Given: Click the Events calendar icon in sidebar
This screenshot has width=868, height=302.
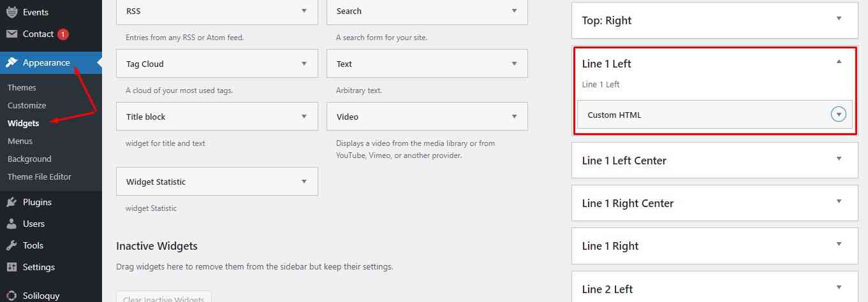Looking at the screenshot, I should (x=11, y=12).
